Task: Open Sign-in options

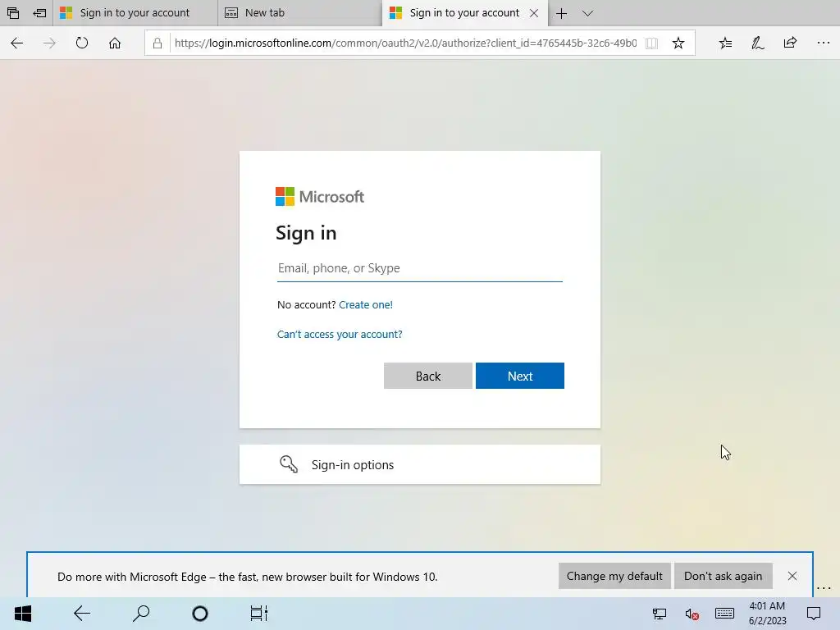Action: point(420,464)
